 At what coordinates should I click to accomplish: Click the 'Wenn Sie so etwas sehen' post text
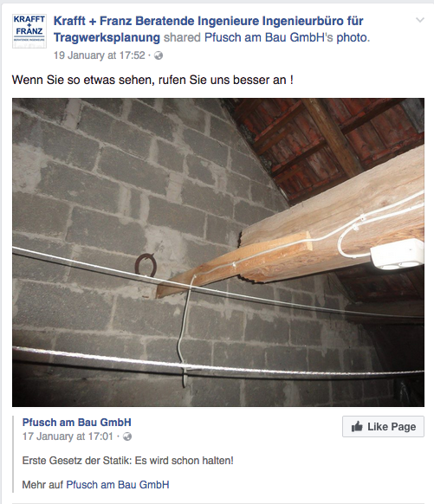click(x=152, y=80)
